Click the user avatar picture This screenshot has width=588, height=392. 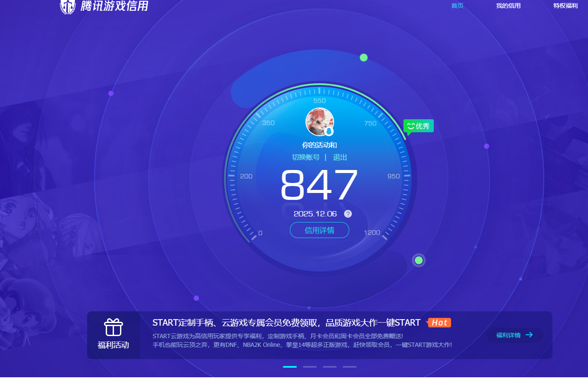319,121
